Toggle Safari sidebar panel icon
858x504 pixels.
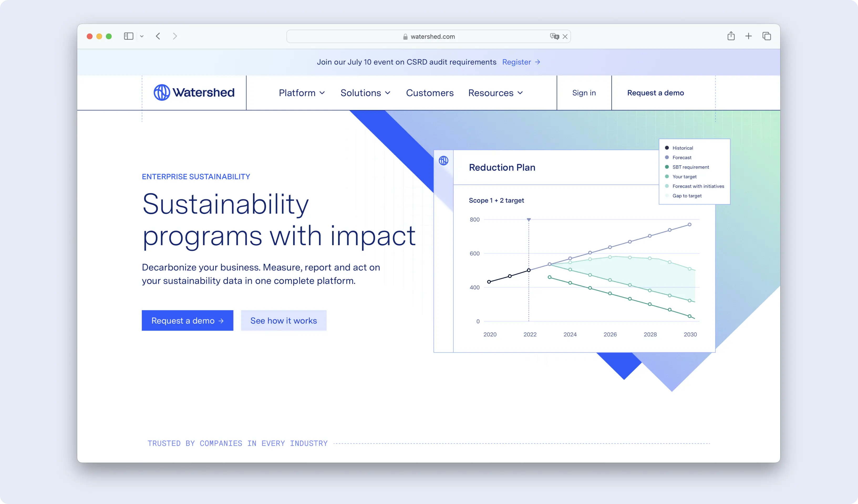[x=128, y=36]
